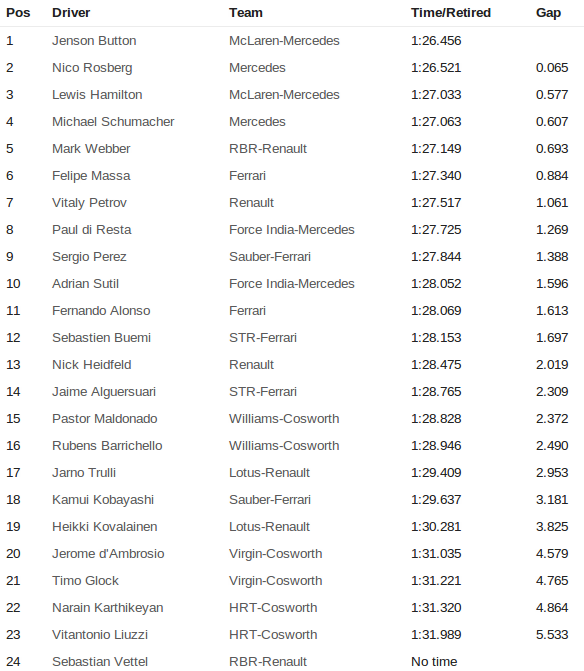Image resolution: width=584 pixels, height=671 pixels.
Task: Click the Driver column header
Action: pyautogui.click(x=71, y=13)
